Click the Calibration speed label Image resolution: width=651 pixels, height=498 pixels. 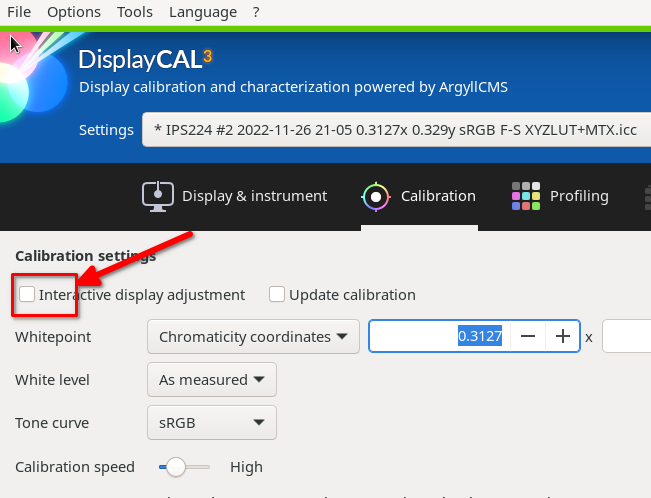(x=75, y=467)
